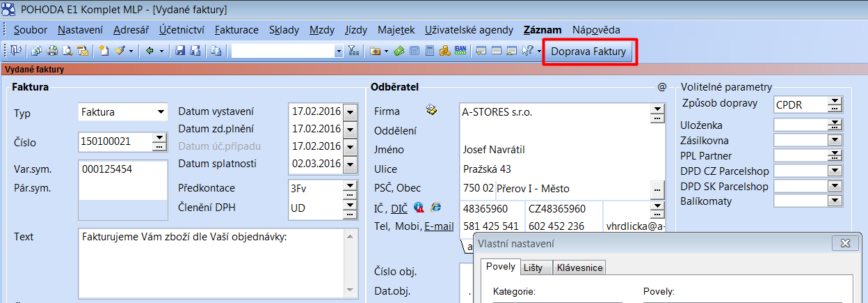Click the Internet Explorer icon next to DIČ
This screenshot has width=868, height=303.
pos(436,208)
